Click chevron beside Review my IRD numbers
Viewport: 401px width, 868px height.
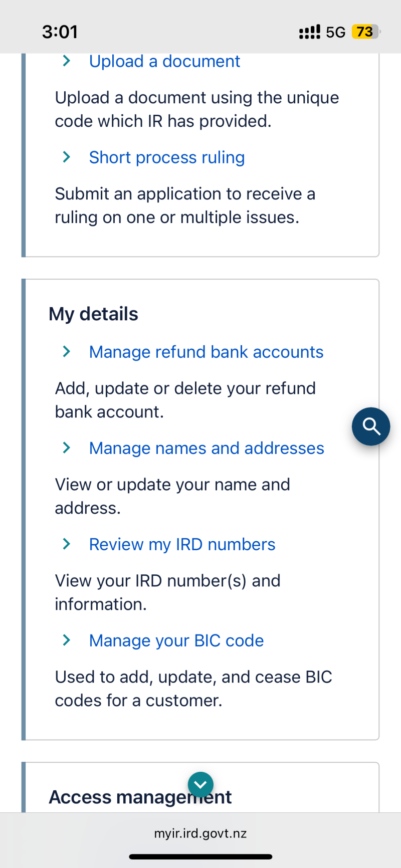[66, 544]
